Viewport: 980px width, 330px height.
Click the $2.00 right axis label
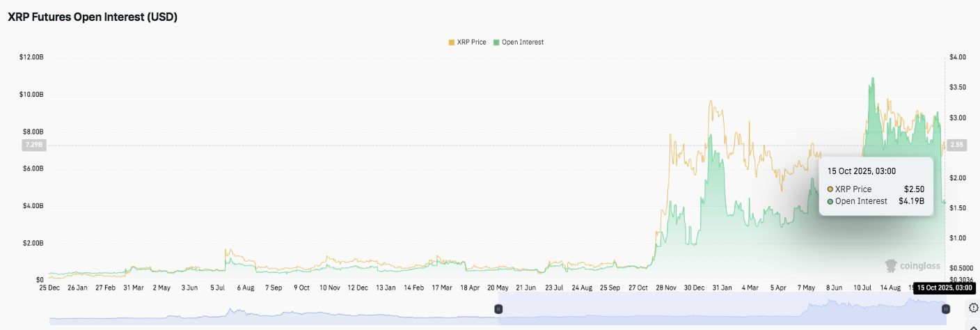pos(957,178)
